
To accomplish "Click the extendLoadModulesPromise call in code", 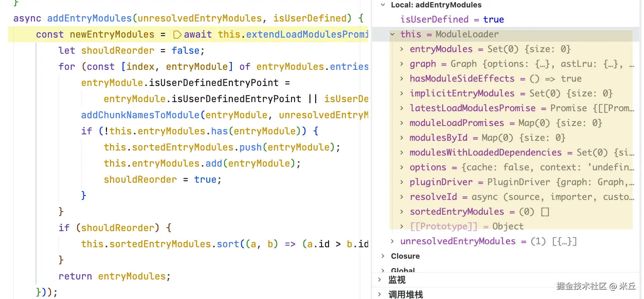I will [x=307, y=34].
